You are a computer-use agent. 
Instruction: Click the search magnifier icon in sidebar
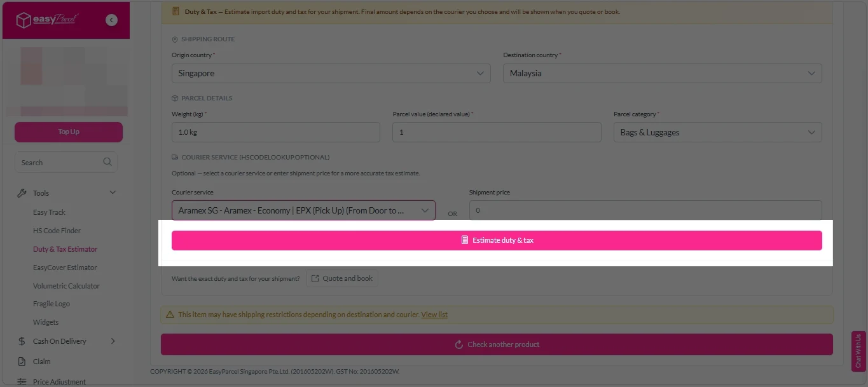[x=107, y=162]
